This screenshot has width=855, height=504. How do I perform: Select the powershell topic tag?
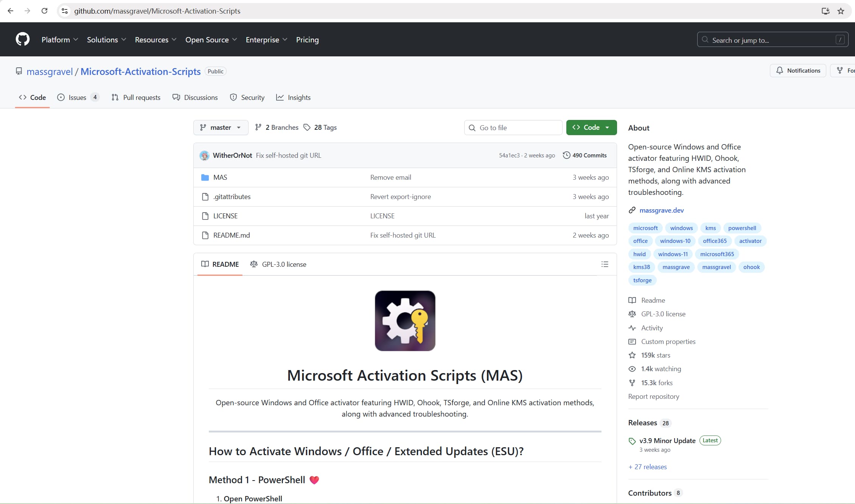(742, 228)
